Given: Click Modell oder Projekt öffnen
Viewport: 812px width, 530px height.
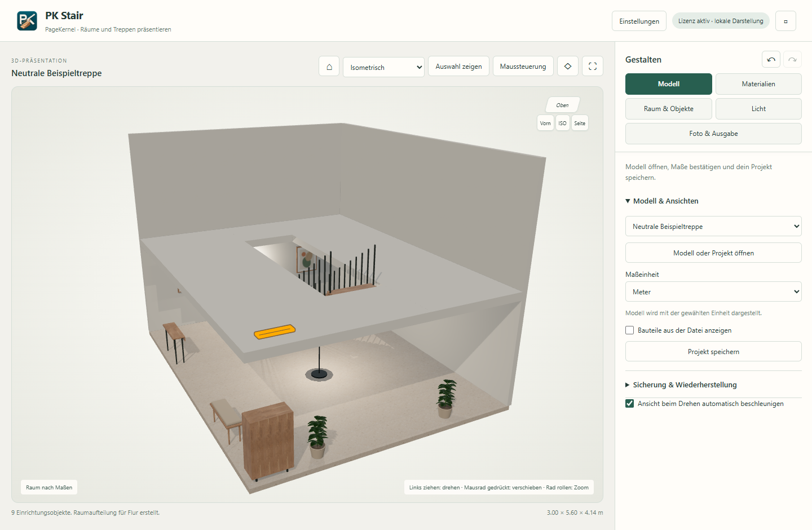Looking at the screenshot, I should (x=713, y=253).
